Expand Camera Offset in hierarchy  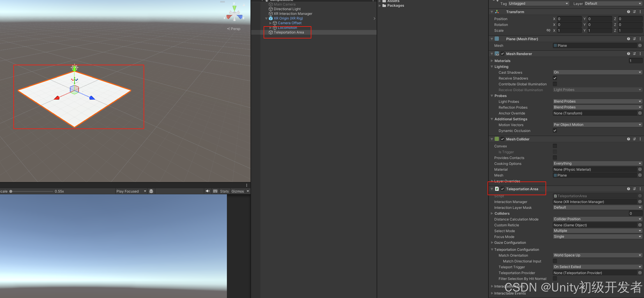[270, 23]
